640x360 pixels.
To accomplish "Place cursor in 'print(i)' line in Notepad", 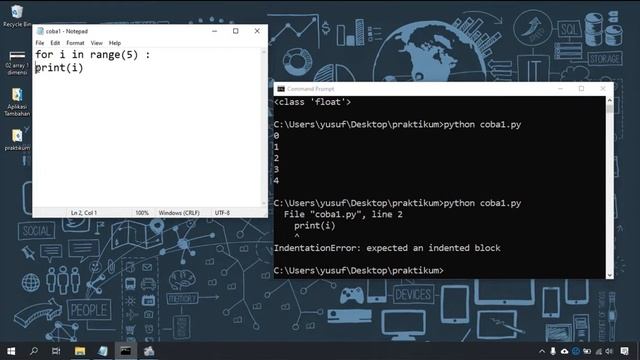I will (x=59, y=67).
